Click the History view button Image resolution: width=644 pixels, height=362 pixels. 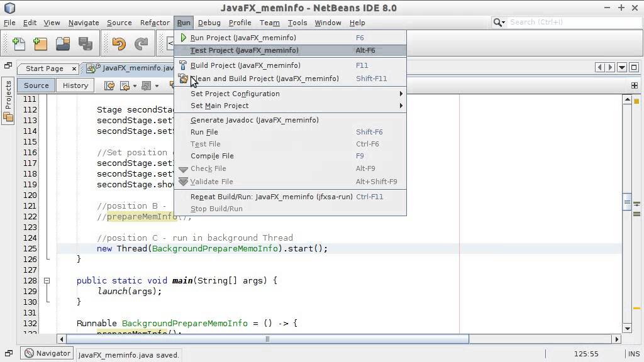pos(75,85)
